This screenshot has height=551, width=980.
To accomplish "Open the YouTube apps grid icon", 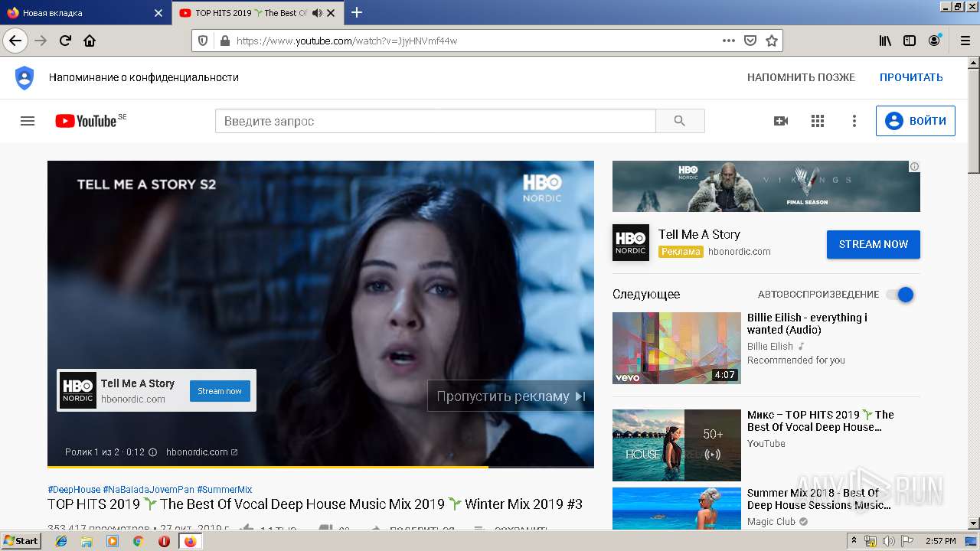I will pyautogui.click(x=818, y=121).
